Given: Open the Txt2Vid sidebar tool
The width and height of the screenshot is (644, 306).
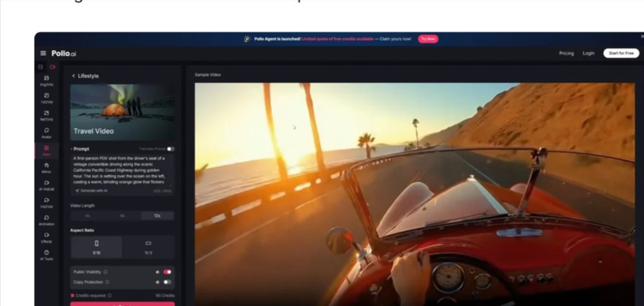Looking at the screenshot, I should (x=47, y=98).
